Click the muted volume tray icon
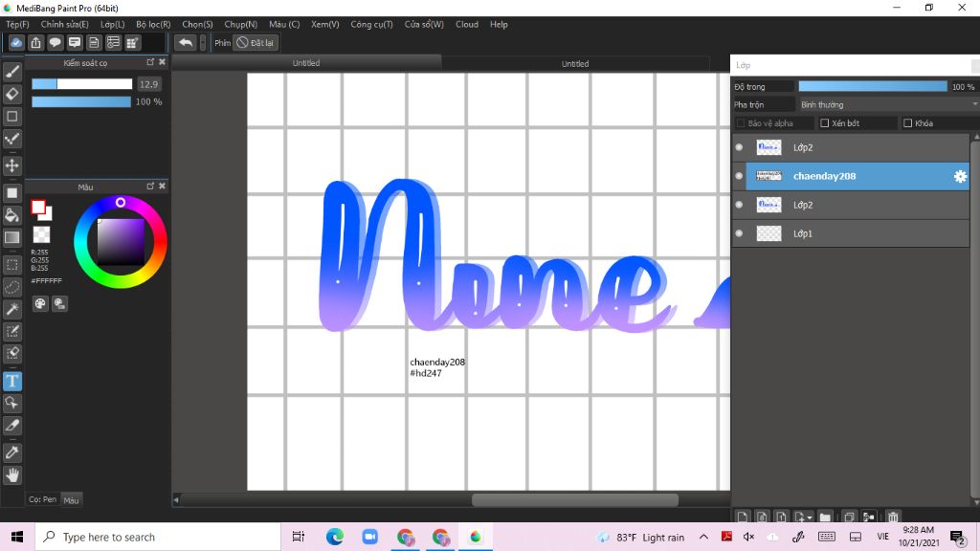 pos(748,537)
